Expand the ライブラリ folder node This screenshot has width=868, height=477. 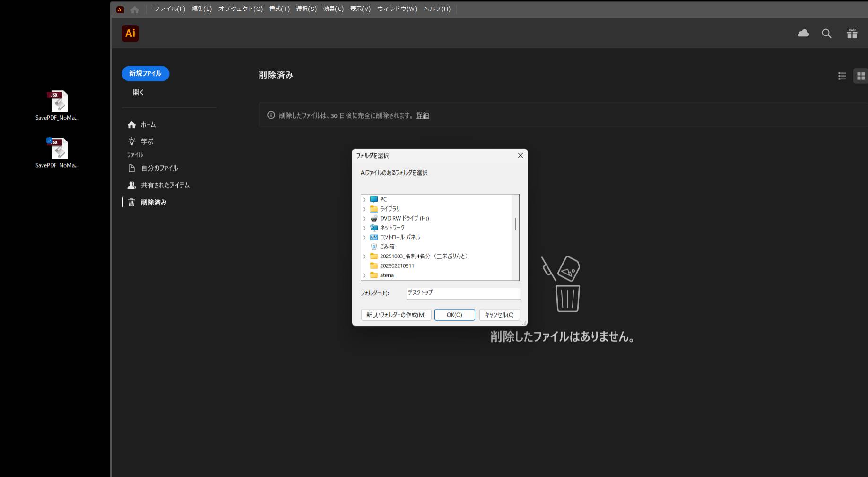(364, 209)
